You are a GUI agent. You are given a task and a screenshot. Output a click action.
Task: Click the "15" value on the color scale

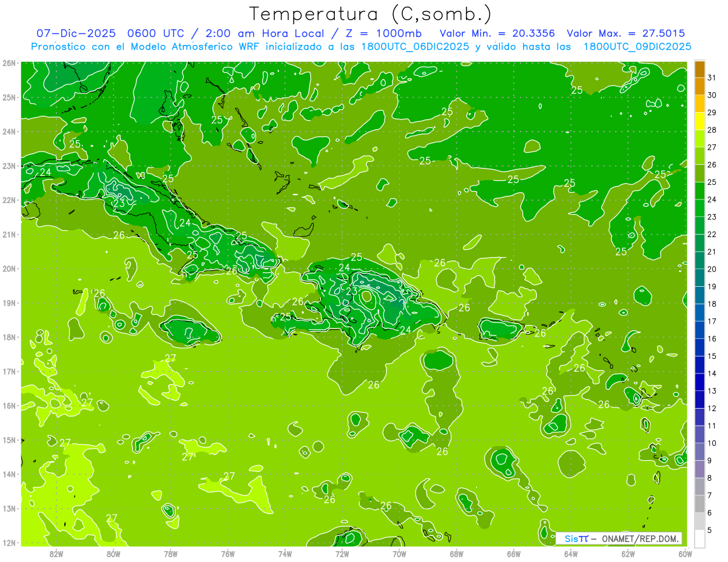point(712,356)
